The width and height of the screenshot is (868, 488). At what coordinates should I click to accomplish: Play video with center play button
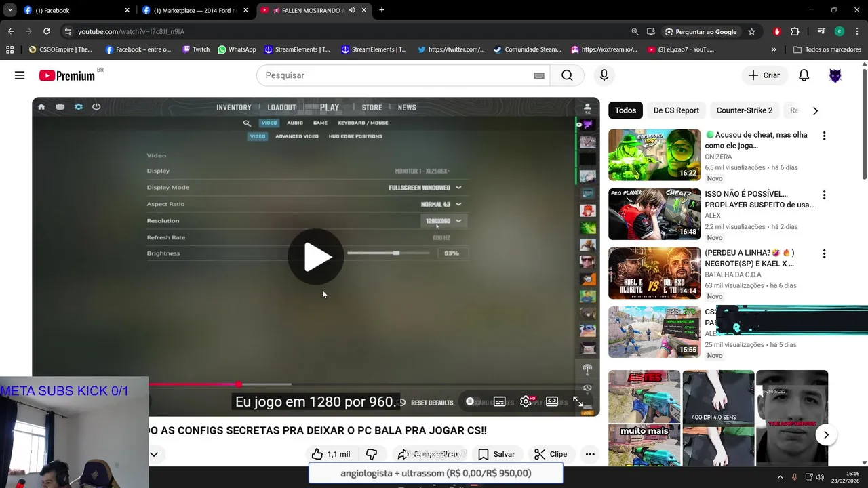316,257
